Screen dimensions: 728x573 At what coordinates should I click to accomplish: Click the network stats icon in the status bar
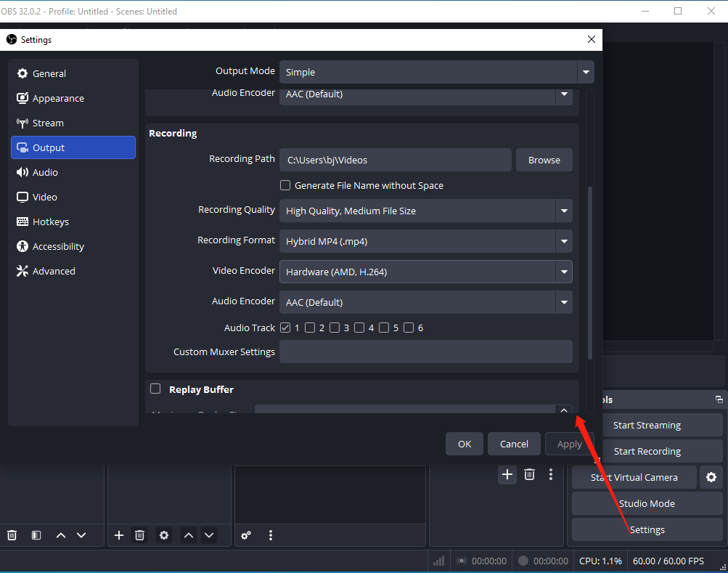pyautogui.click(x=438, y=561)
